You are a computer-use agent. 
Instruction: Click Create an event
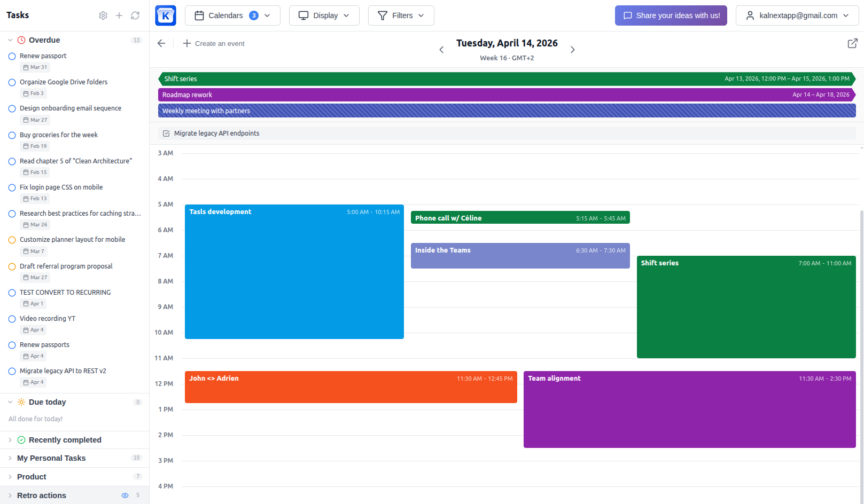click(x=214, y=44)
